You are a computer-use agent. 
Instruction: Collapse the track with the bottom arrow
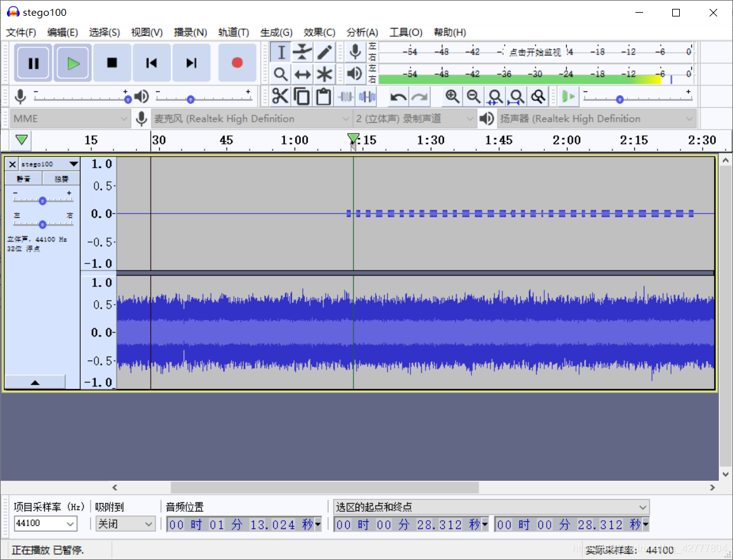pos(35,382)
